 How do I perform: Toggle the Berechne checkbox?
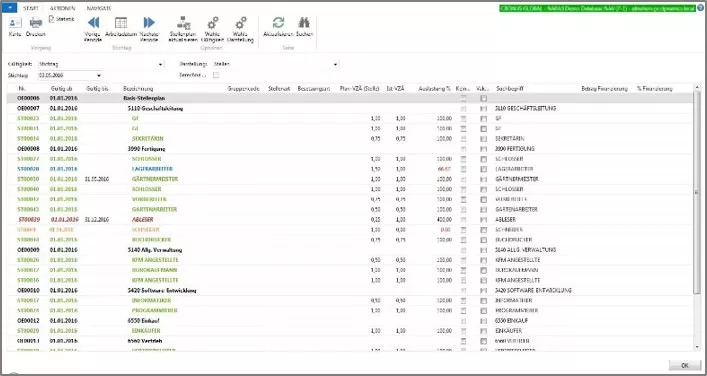pyautogui.click(x=216, y=75)
